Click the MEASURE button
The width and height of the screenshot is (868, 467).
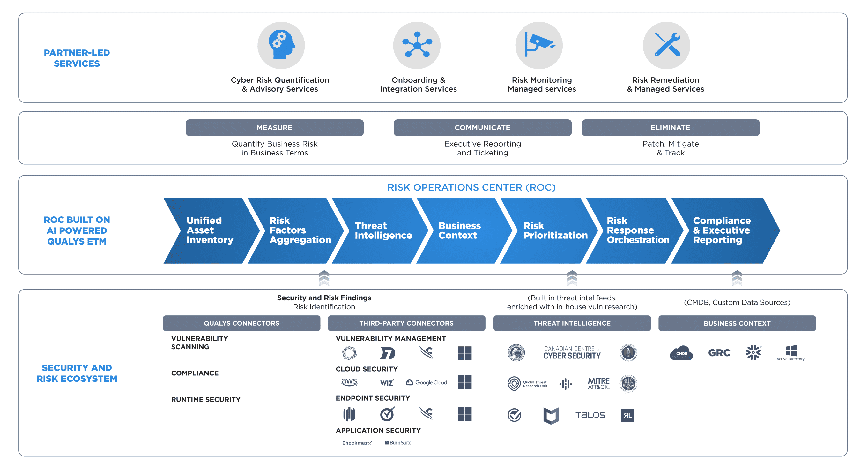click(274, 127)
